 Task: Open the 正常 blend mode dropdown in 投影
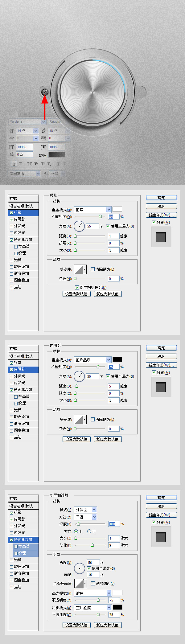click(x=92, y=210)
